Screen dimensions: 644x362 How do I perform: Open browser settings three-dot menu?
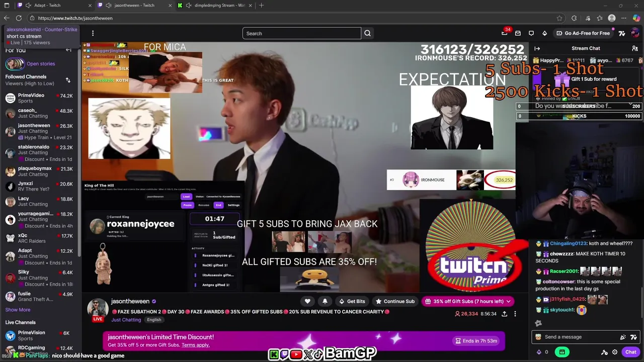[624, 18]
